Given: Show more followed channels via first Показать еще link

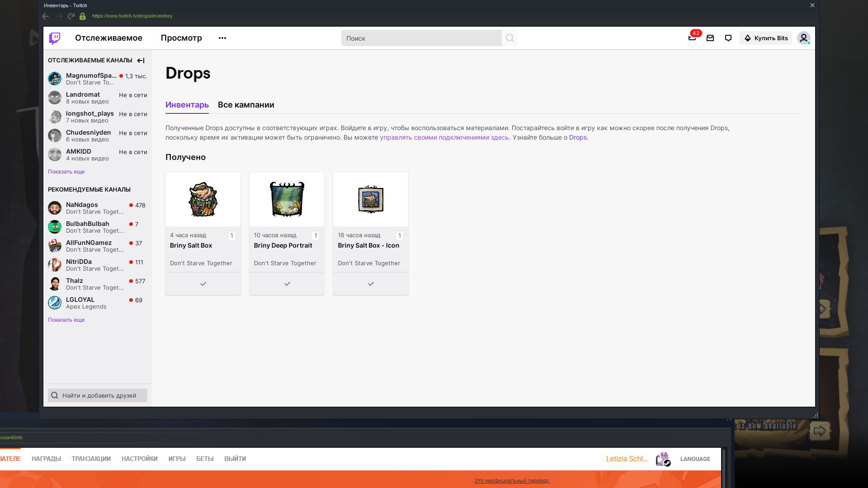Looking at the screenshot, I should [66, 172].
